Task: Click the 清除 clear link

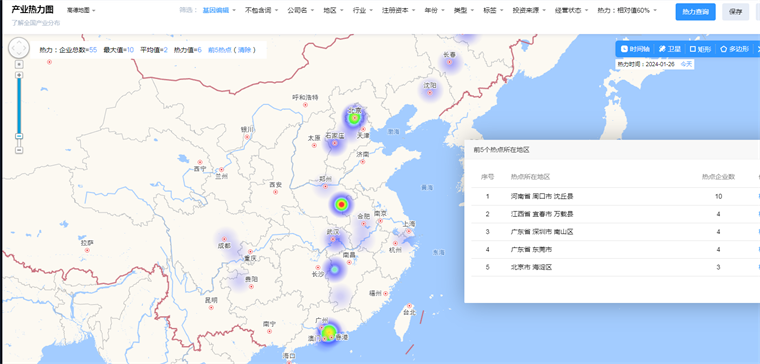Action: pos(244,49)
